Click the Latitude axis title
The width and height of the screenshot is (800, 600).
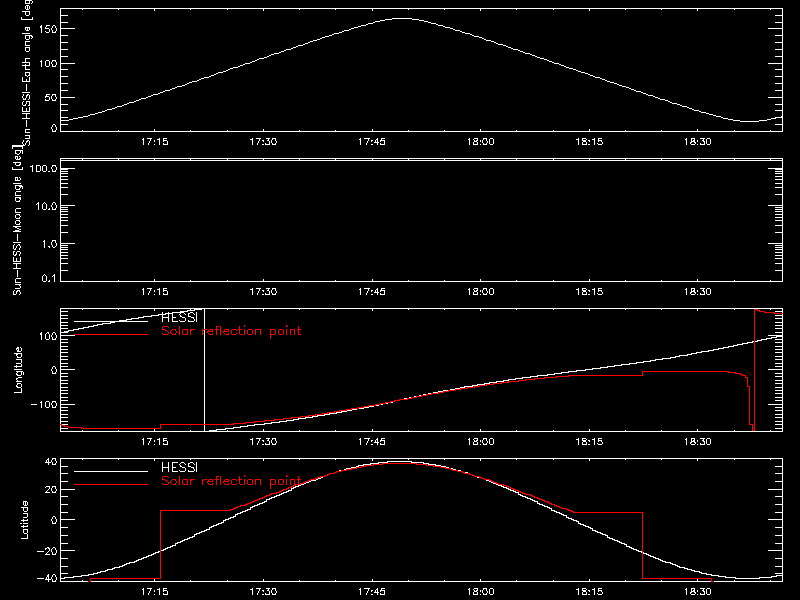tap(24, 520)
